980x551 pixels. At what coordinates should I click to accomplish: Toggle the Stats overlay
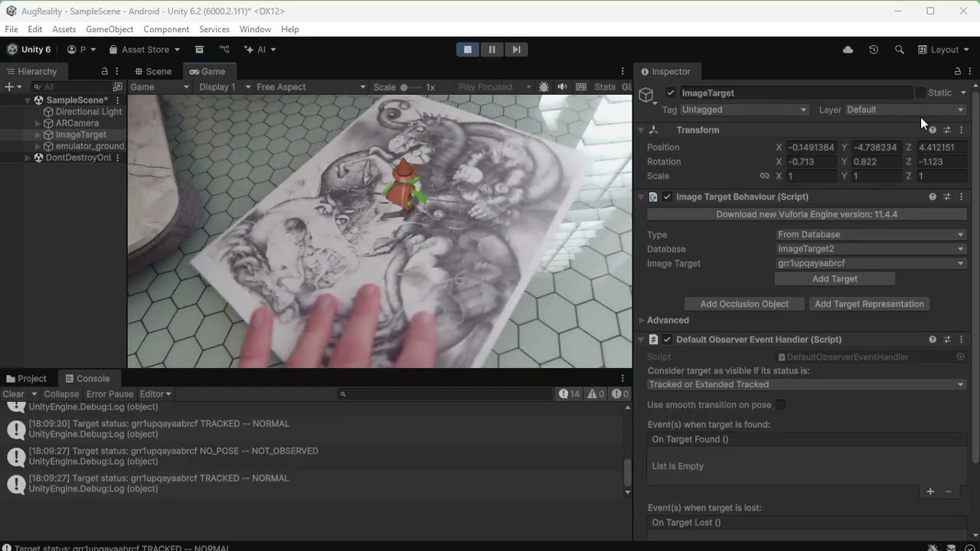pos(605,87)
